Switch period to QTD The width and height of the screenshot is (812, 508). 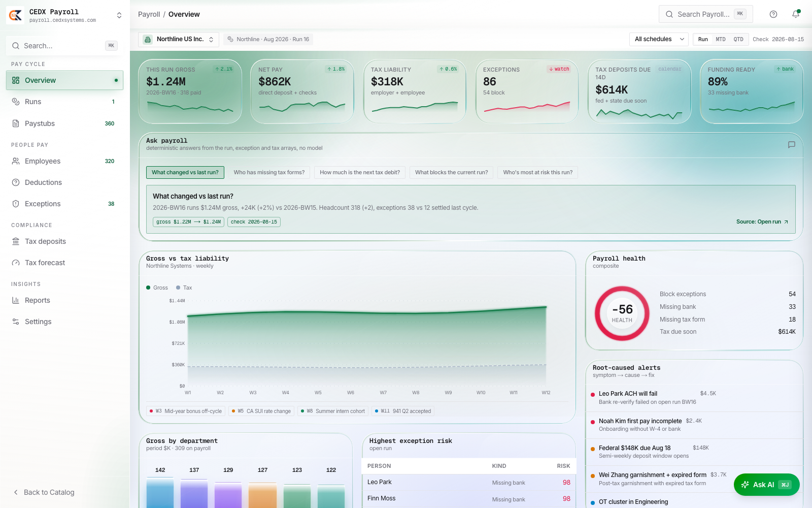pyautogui.click(x=738, y=39)
